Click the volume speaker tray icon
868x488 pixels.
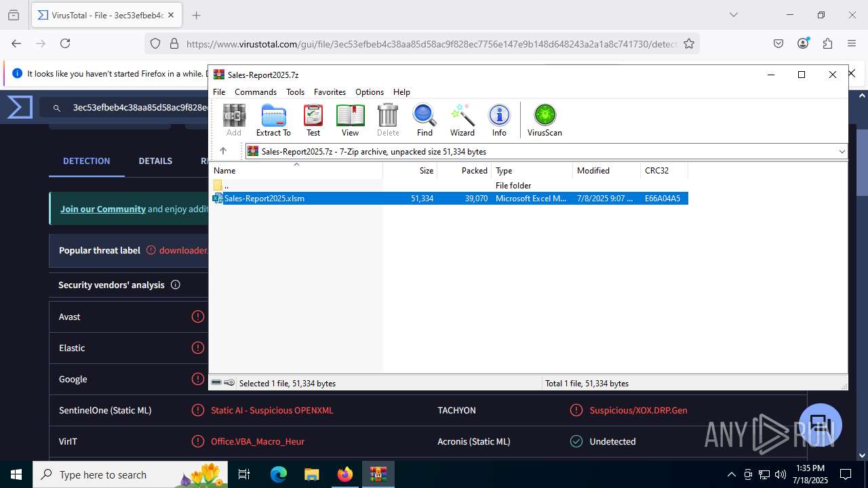coord(781,474)
